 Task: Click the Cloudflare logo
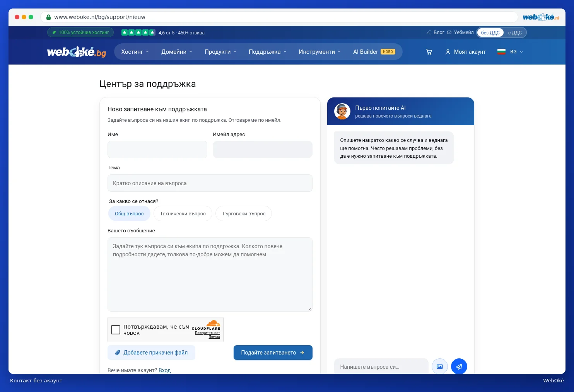(206, 325)
